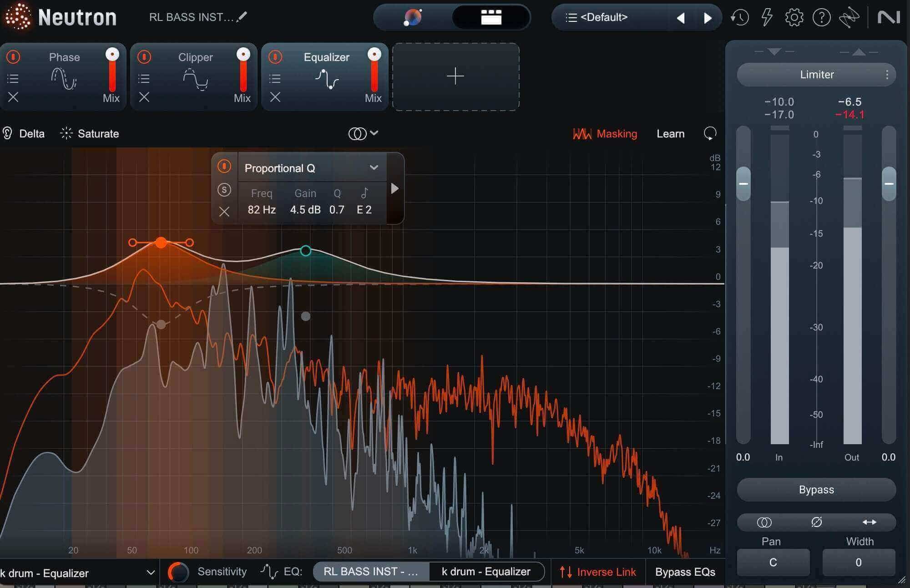Remove the Clipper module
Image resolution: width=910 pixels, height=588 pixels.
[144, 97]
